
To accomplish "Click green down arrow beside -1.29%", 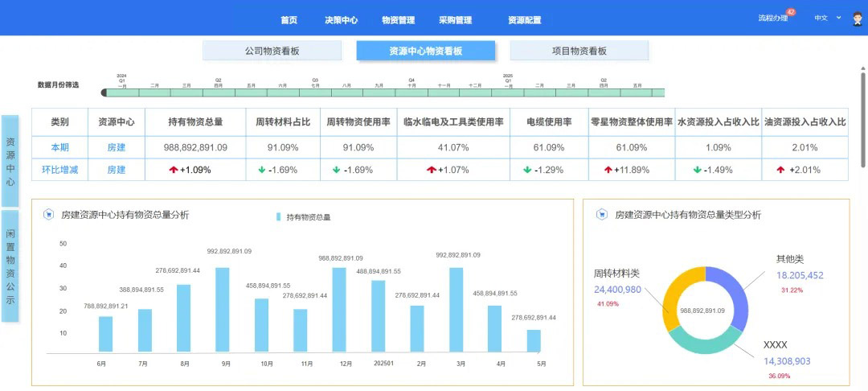I will click(x=527, y=170).
